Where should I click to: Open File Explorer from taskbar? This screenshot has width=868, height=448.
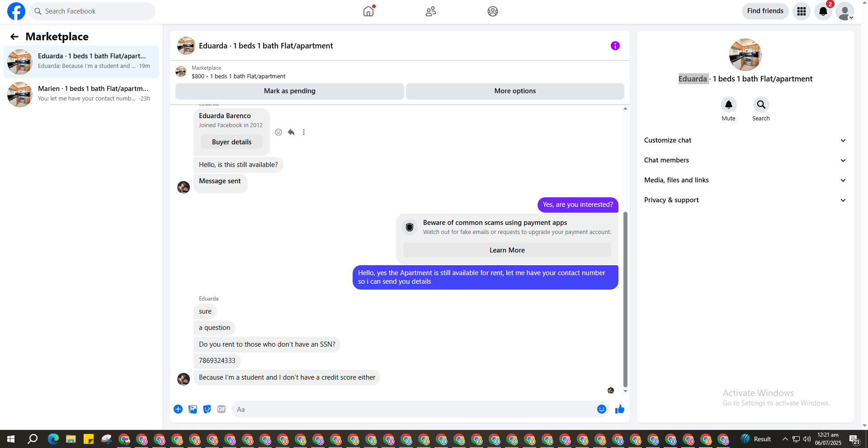click(x=71, y=439)
